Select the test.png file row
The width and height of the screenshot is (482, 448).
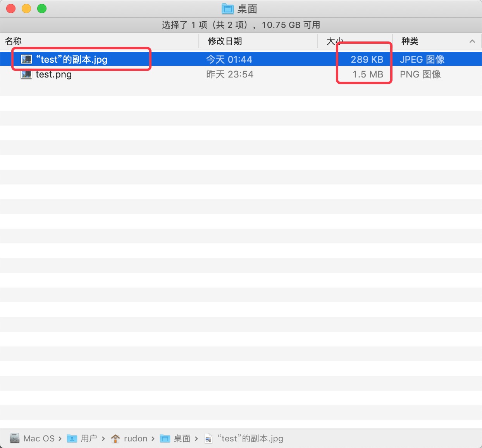coord(53,74)
